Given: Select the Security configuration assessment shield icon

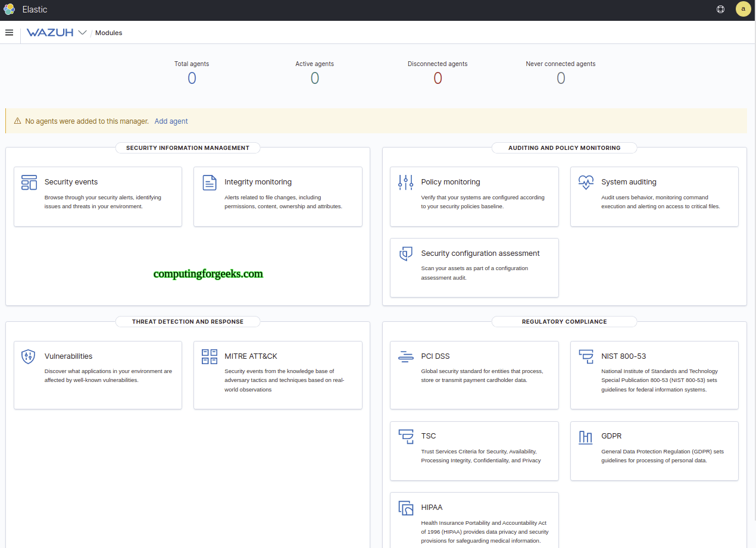Looking at the screenshot, I should pyautogui.click(x=405, y=254).
